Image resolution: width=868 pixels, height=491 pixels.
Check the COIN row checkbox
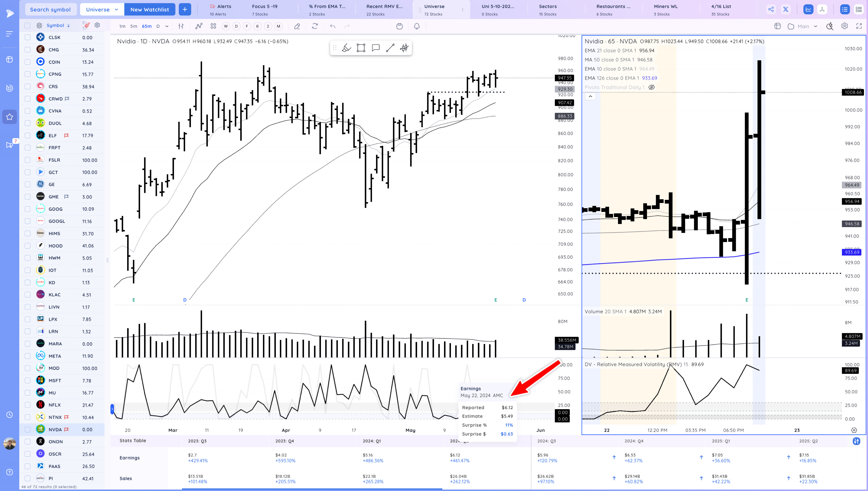pos(28,62)
